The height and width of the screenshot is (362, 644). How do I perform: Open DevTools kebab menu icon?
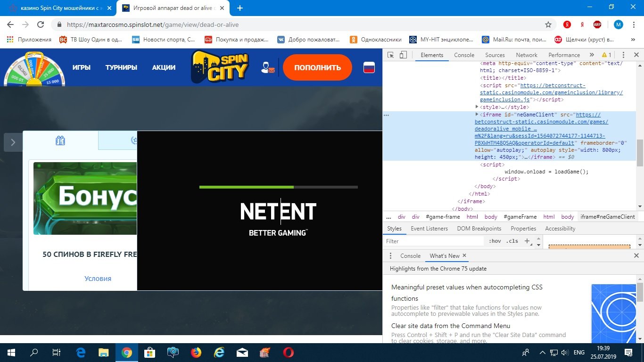623,55
